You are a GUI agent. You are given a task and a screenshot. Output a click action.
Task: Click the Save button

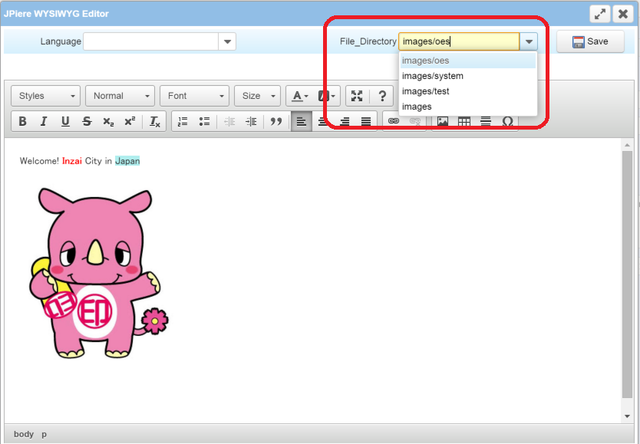pyautogui.click(x=590, y=41)
